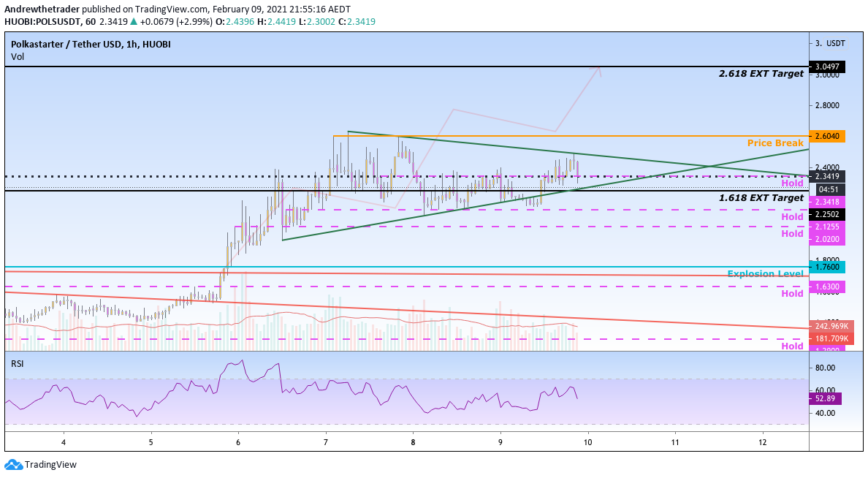Image resolution: width=868 pixels, height=478 pixels.
Task: Click date 10 on the time axis
Action: point(588,442)
